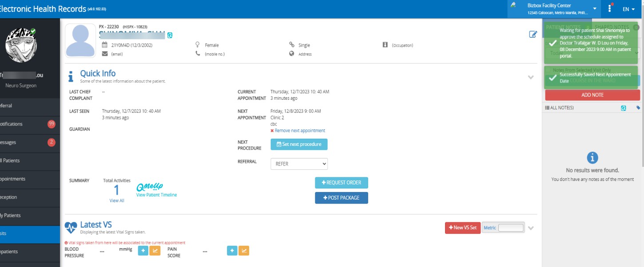
Task: Open the edit patient information pencil icon
Action: (x=533, y=34)
